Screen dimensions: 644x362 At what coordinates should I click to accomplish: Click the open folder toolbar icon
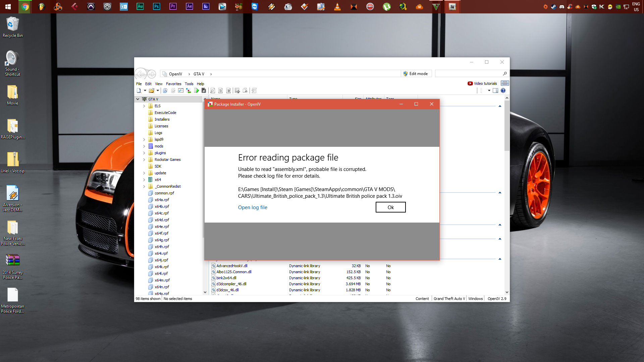pos(152,90)
